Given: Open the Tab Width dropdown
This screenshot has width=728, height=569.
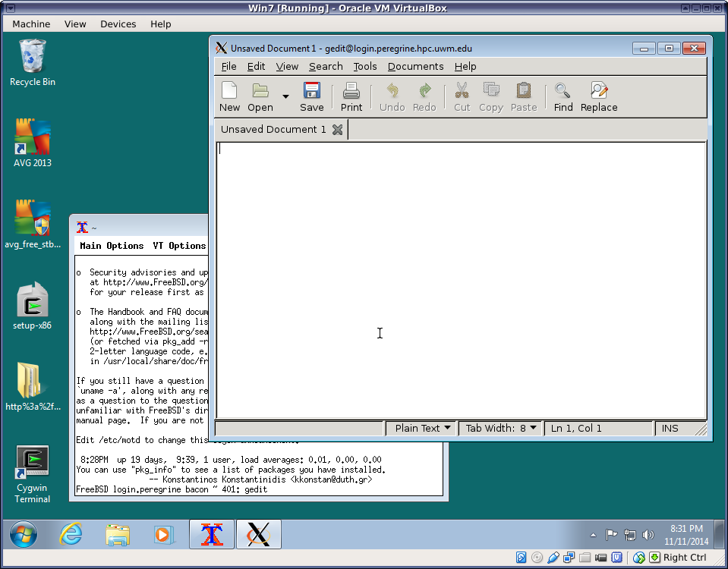Looking at the screenshot, I should (500, 429).
